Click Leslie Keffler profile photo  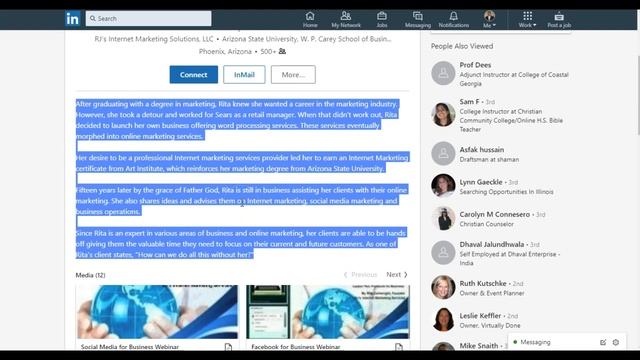click(x=443, y=319)
